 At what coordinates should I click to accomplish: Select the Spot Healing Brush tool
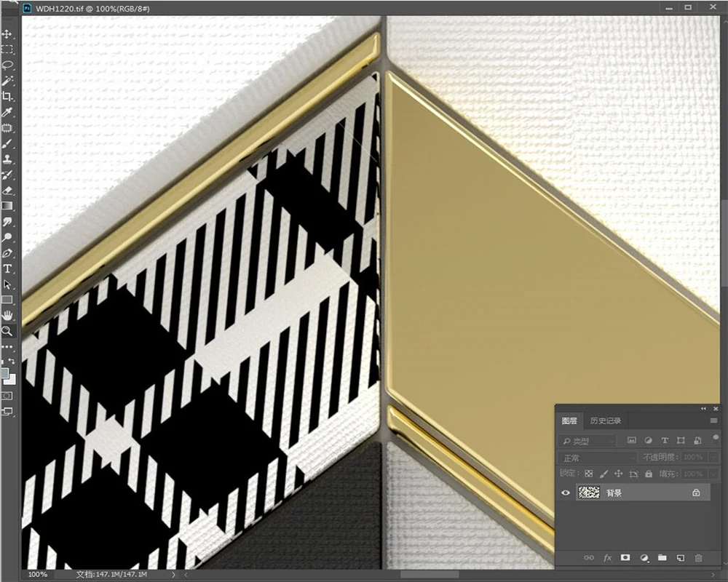coord(7,128)
